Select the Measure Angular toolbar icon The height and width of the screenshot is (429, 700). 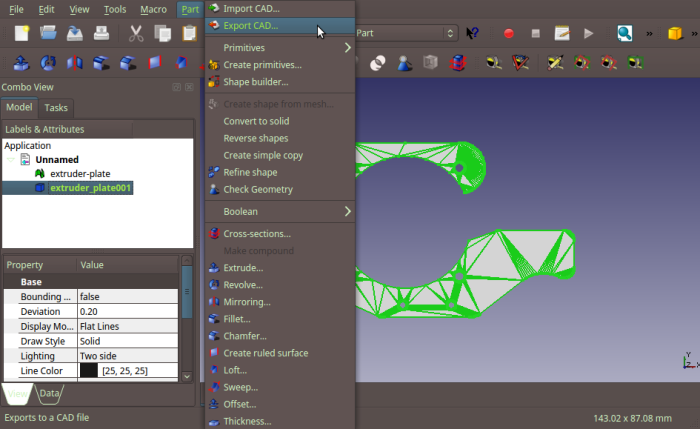tap(520, 63)
